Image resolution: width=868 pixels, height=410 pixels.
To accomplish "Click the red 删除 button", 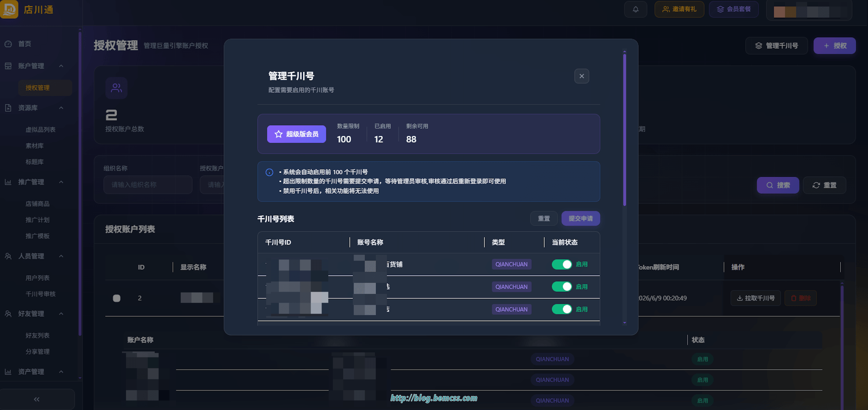I will click(800, 298).
